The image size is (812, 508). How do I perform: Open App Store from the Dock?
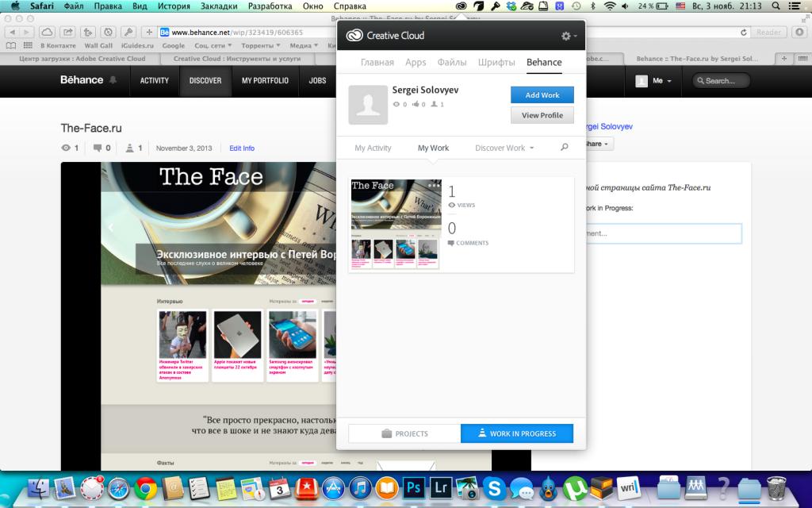point(334,488)
